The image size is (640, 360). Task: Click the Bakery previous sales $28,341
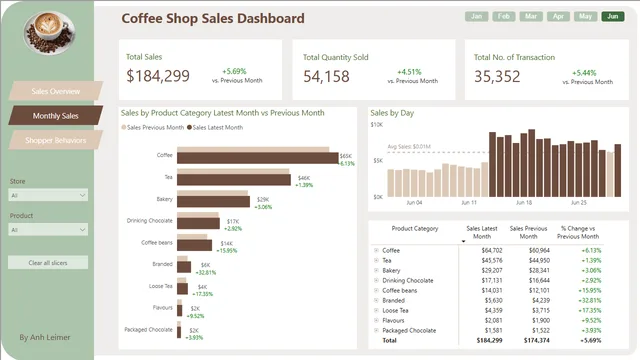539,270
